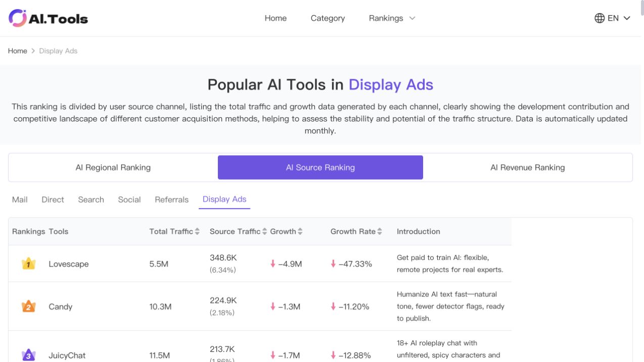Click Candy's down arrow beside -11.20%
Screen dimensions: 644x362
(333, 306)
